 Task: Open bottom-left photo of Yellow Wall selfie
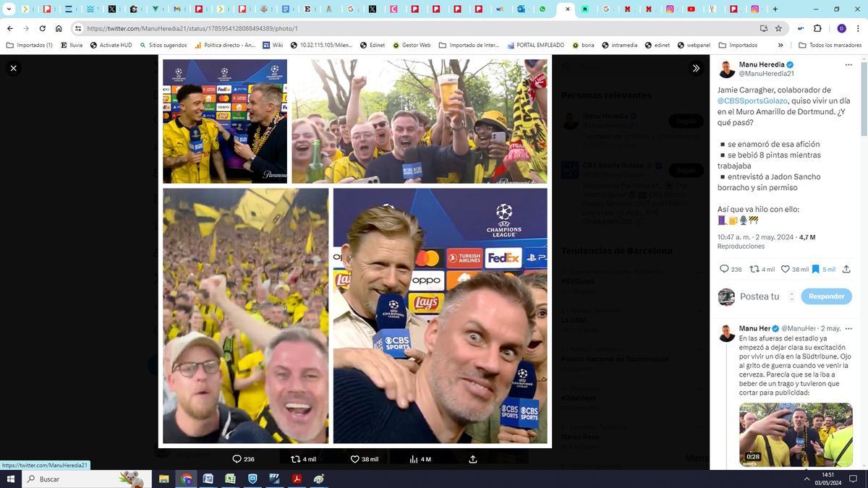[x=246, y=316]
